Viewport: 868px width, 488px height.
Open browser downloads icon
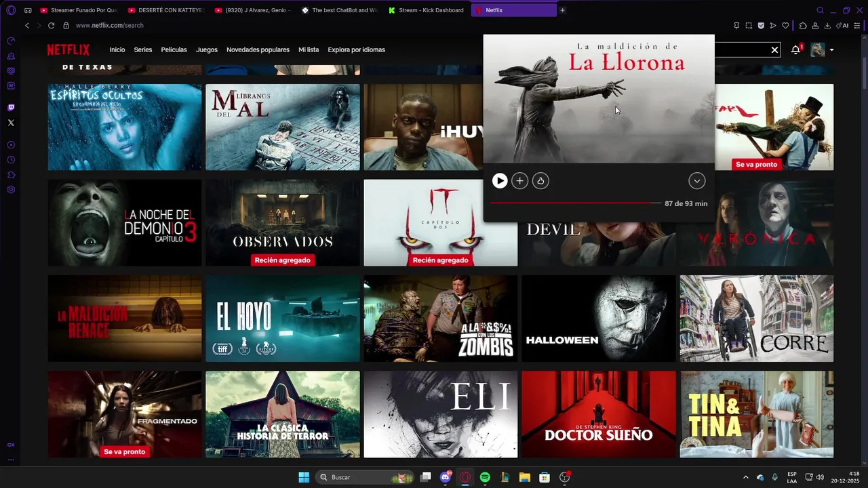click(827, 25)
